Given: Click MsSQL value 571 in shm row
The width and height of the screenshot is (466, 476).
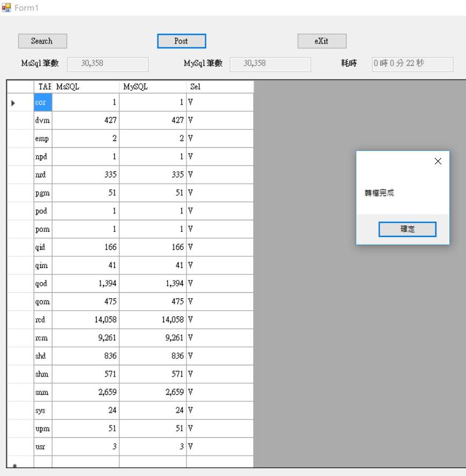Looking at the screenshot, I should click(x=85, y=374).
